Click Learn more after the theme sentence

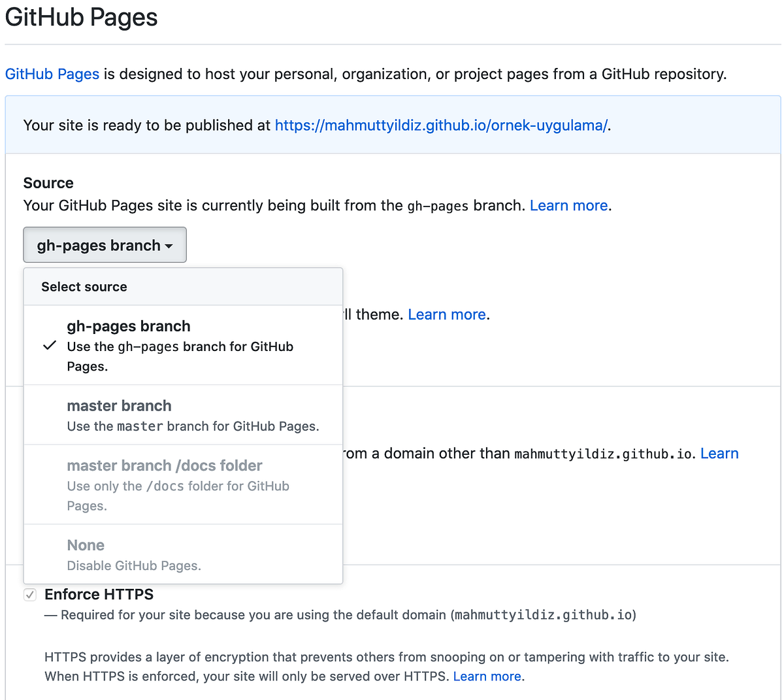coord(446,314)
